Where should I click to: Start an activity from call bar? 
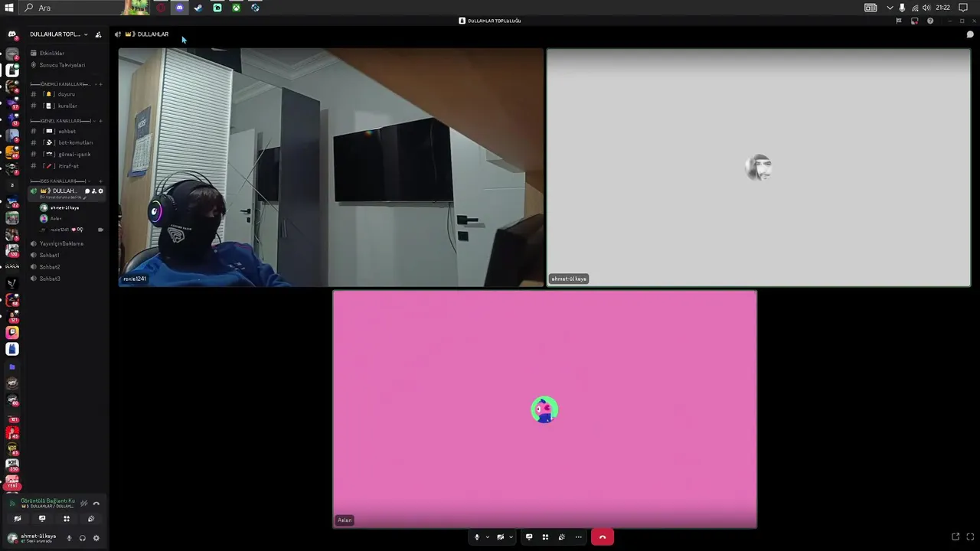coord(545,537)
